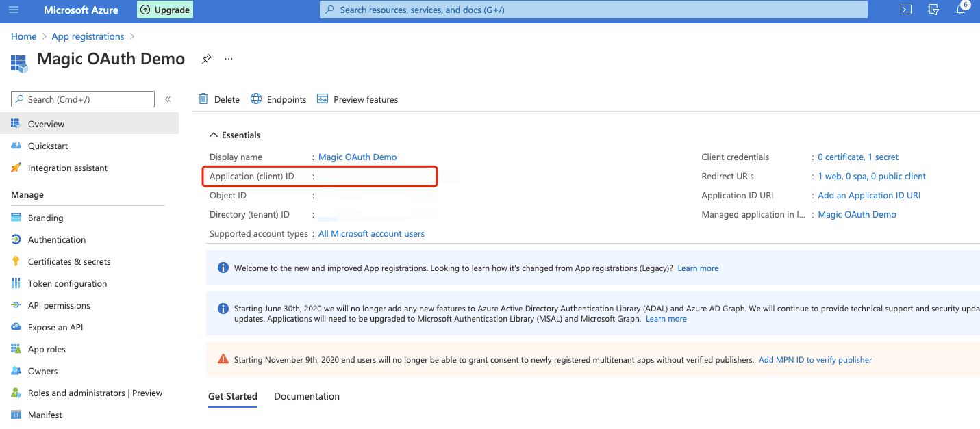Click the Client credentials label
This screenshot has height=429, width=980.
click(736, 157)
